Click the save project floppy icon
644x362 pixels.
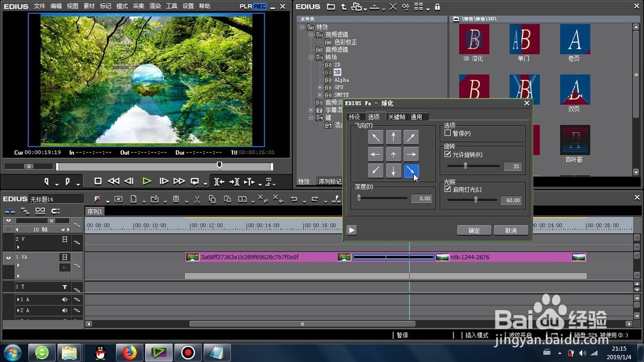(176, 199)
